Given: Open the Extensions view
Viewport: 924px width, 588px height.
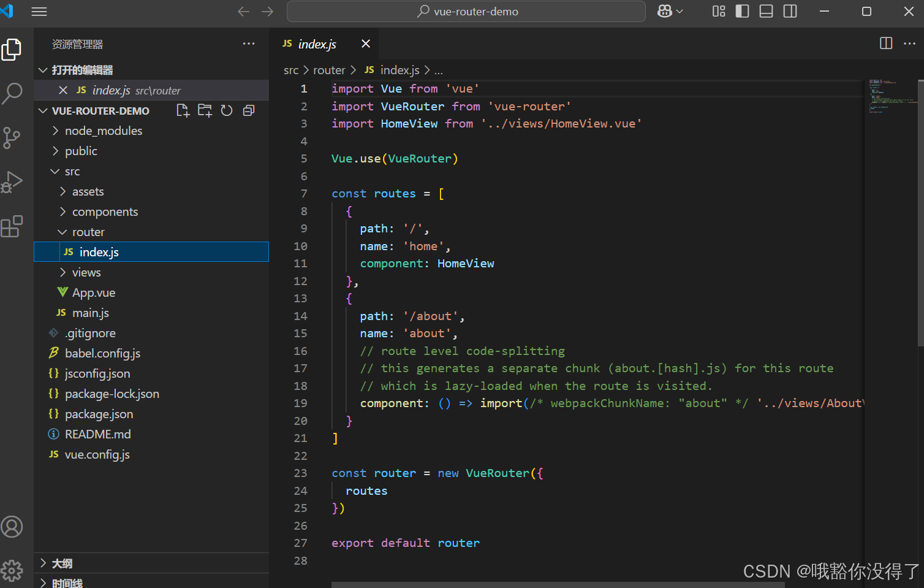Looking at the screenshot, I should tap(12, 226).
